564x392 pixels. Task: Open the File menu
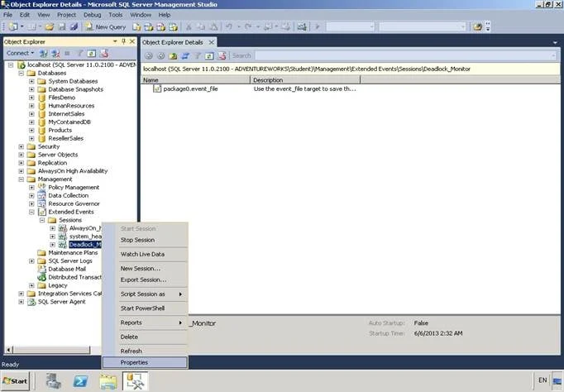(x=8, y=15)
